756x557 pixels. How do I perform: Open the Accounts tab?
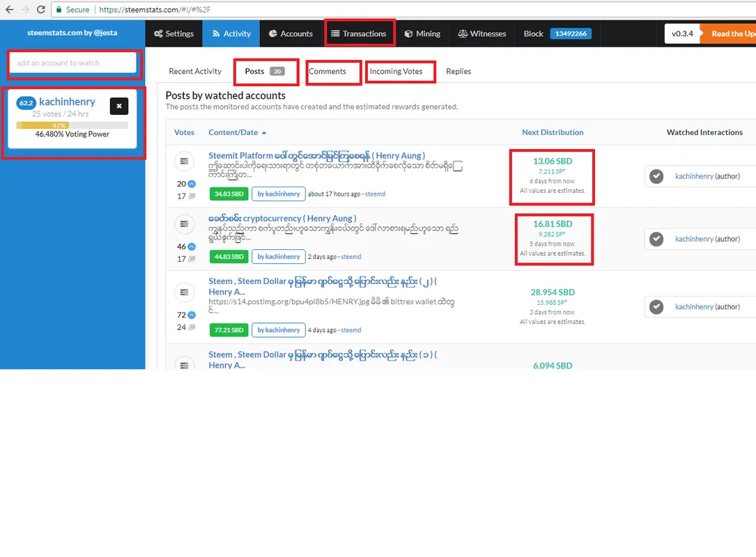291,33
